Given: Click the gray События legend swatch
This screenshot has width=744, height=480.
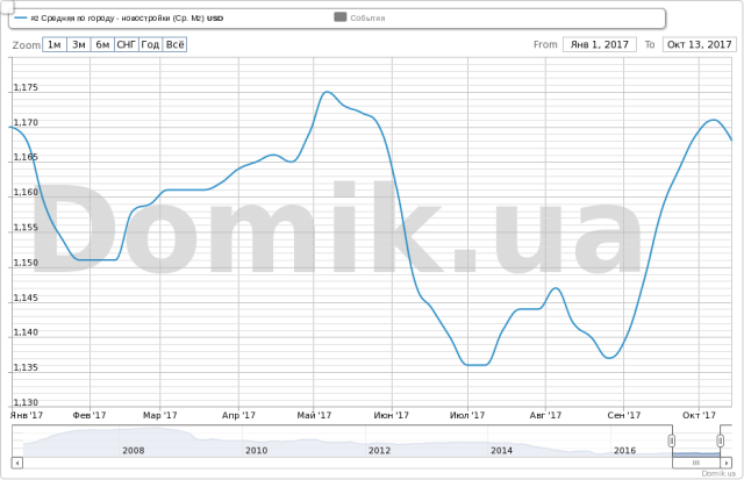Looking at the screenshot, I should coord(340,17).
